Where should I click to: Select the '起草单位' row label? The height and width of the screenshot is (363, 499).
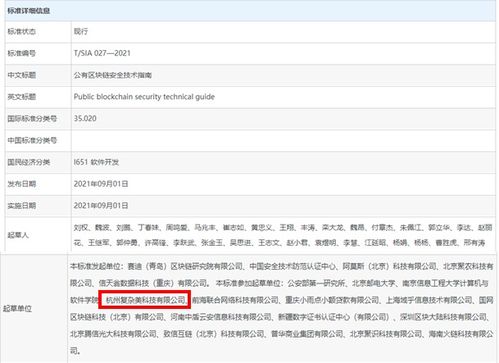[17, 309]
